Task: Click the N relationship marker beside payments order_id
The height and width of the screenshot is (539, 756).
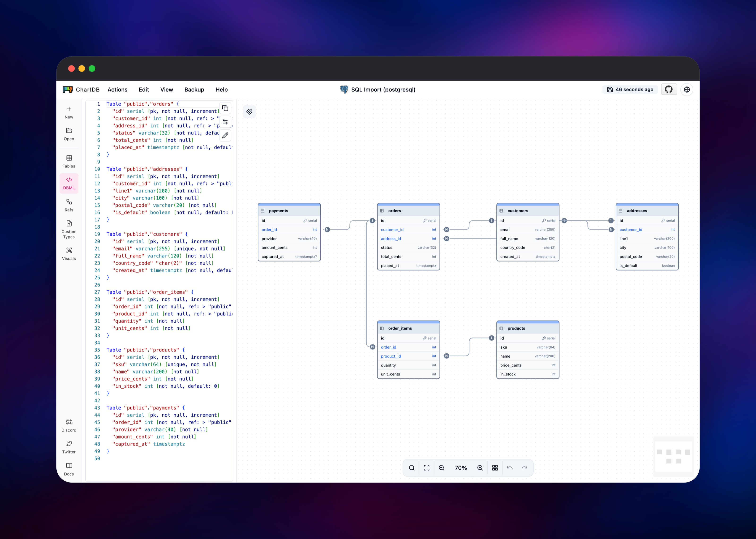Action: 327,229
